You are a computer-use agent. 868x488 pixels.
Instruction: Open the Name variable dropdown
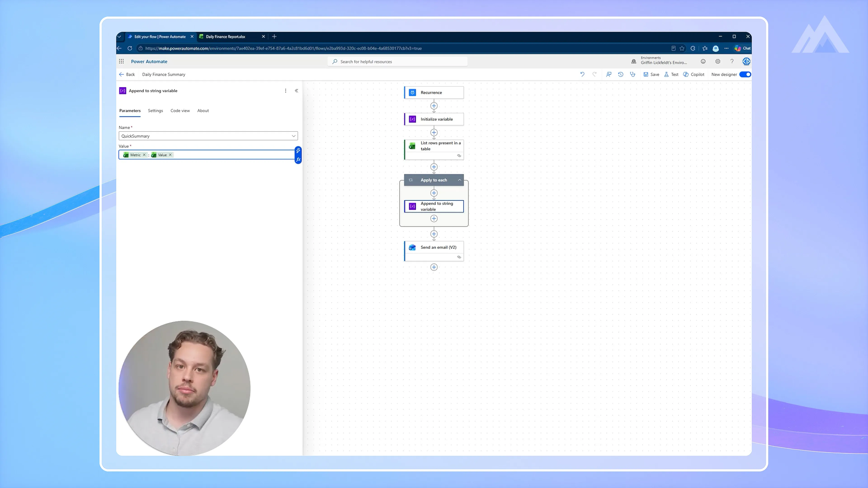[x=208, y=136]
